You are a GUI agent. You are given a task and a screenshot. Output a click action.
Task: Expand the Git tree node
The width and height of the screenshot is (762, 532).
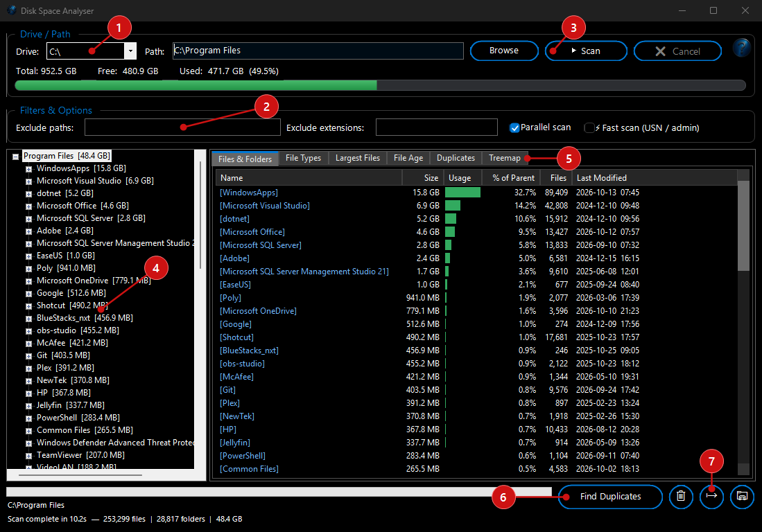pyautogui.click(x=28, y=356)
